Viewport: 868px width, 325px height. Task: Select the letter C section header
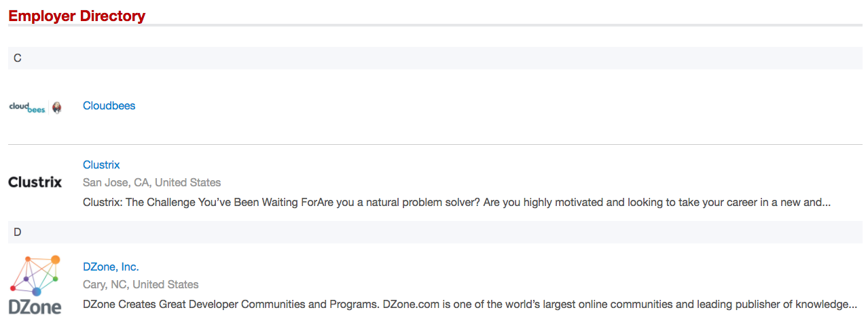pos(18,58)
